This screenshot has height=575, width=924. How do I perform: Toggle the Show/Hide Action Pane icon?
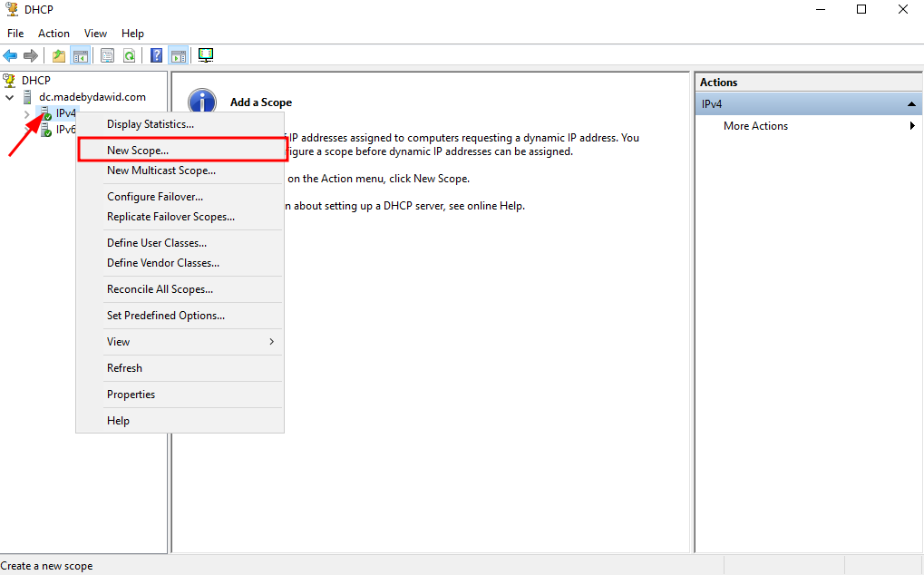click(x=178, y=56)
